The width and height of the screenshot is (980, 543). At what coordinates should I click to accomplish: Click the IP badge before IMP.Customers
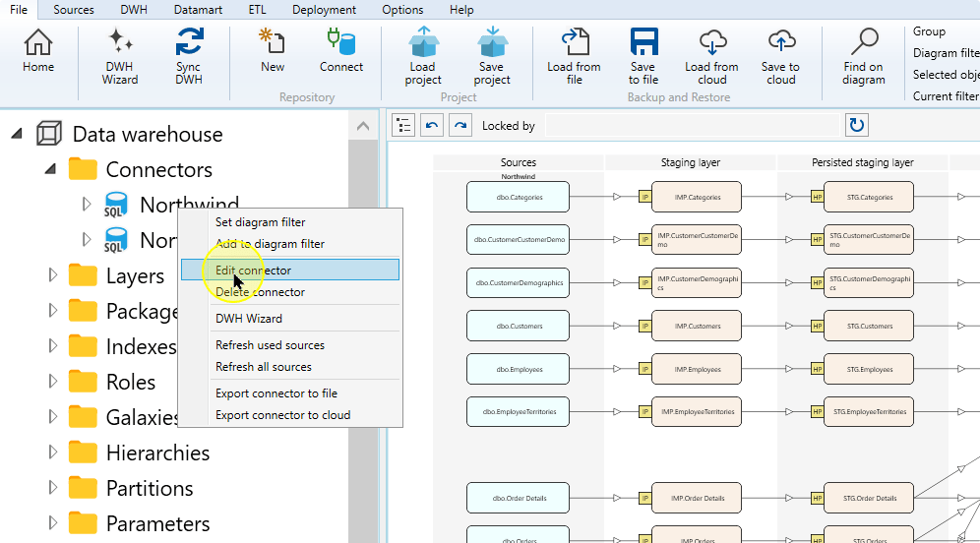pyautogui.click(x=645, y=327)
